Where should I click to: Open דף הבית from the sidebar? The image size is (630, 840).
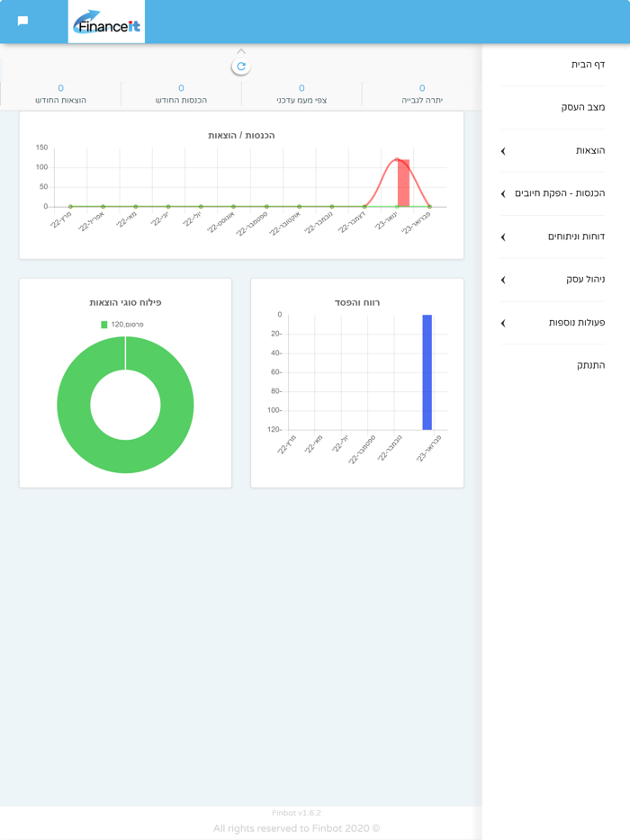tap(587, 65)
